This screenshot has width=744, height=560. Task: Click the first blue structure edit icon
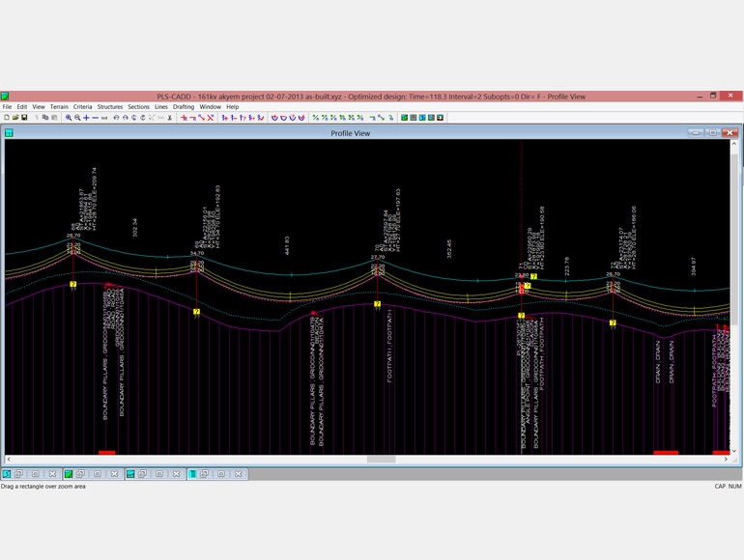click(225, 118)
